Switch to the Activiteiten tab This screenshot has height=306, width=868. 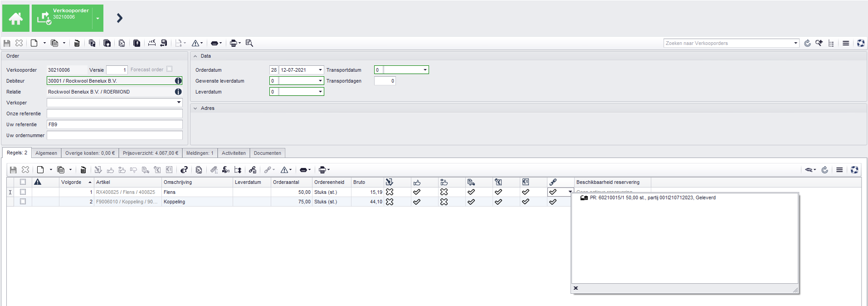(234, 153)
